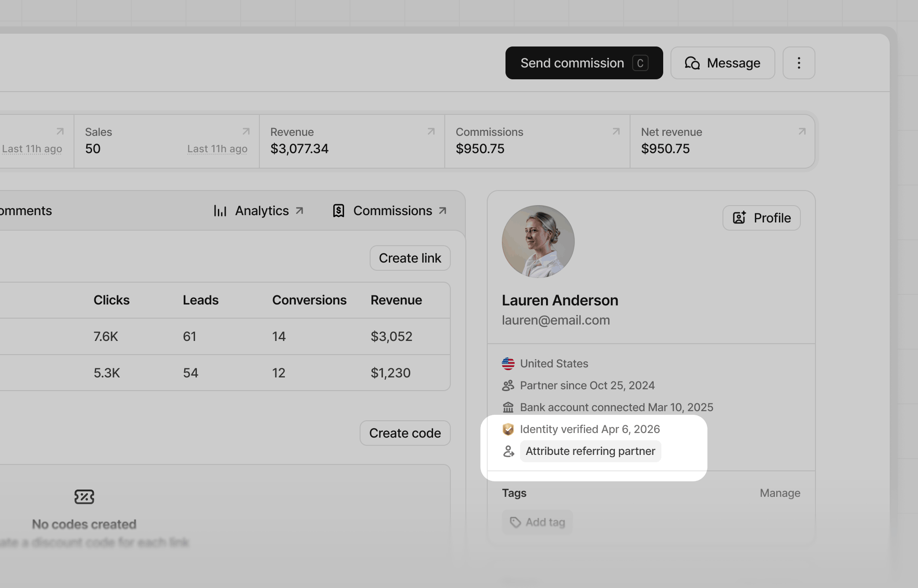Click the Partner since people icon
The width and height of the screenshot is (918, 588).
click(508, 386)
